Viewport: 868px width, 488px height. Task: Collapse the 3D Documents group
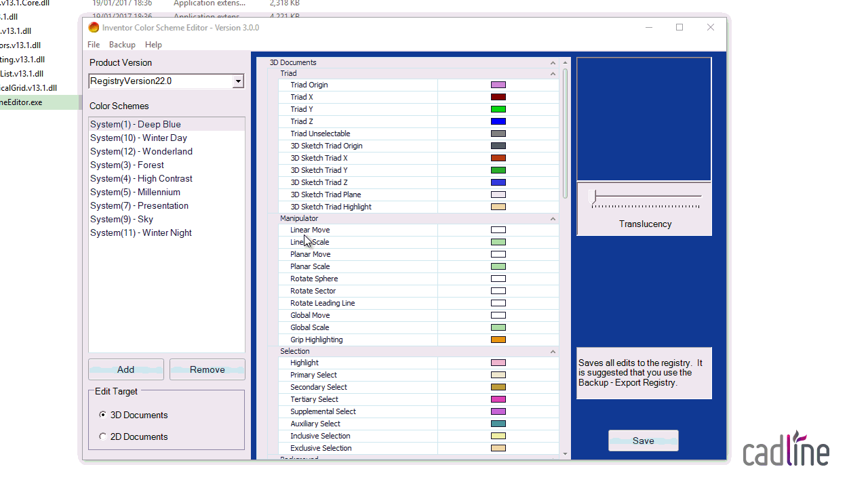[x=553, y=62]
